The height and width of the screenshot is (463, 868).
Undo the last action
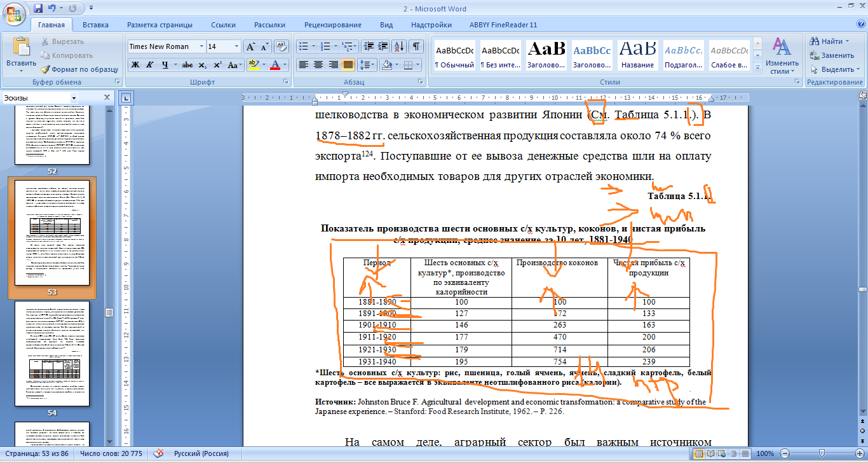click(x=53, y=8)
